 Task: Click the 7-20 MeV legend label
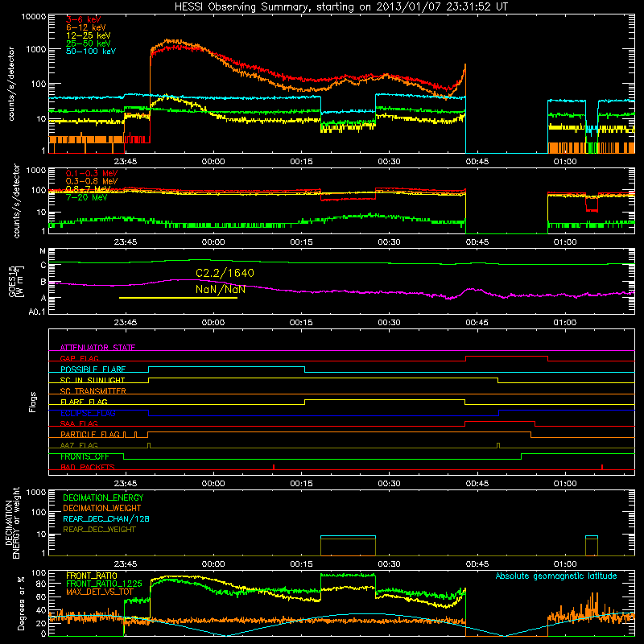pos(87,197)
